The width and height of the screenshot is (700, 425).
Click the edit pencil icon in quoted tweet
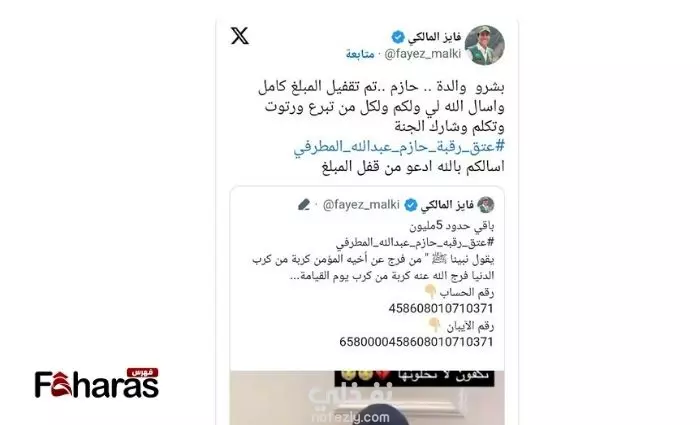click(x=304, y=205)
